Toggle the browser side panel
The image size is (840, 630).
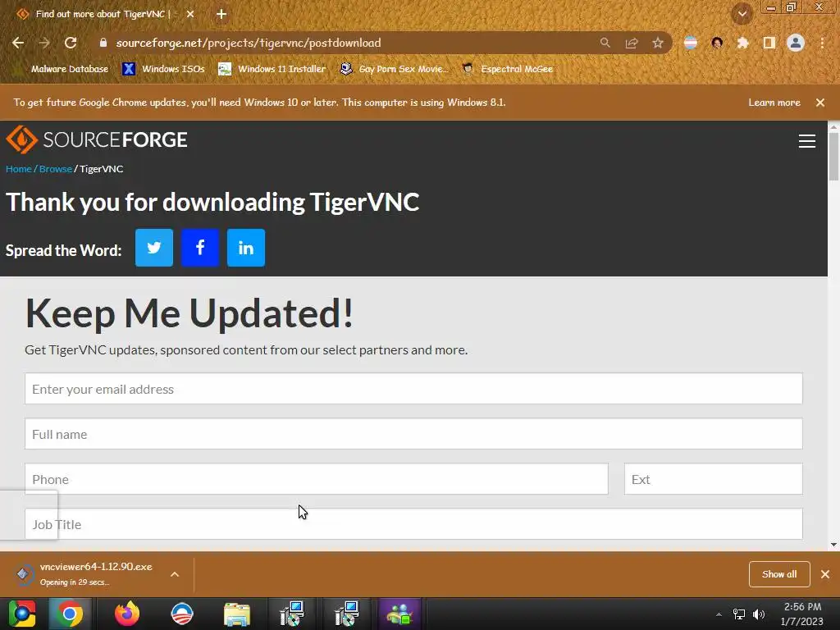click(769, 43)
